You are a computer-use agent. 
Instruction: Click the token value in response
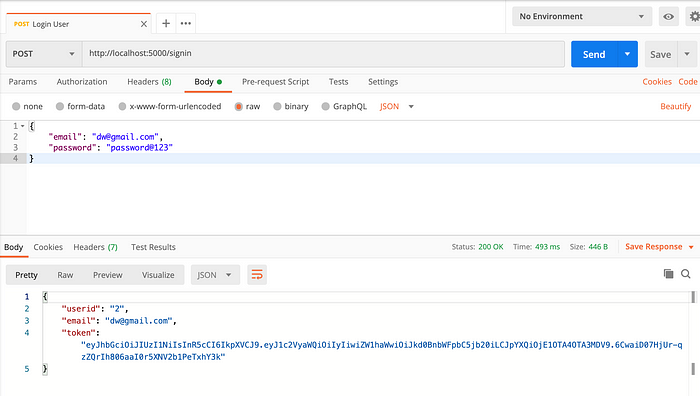[x=382, y=351]
